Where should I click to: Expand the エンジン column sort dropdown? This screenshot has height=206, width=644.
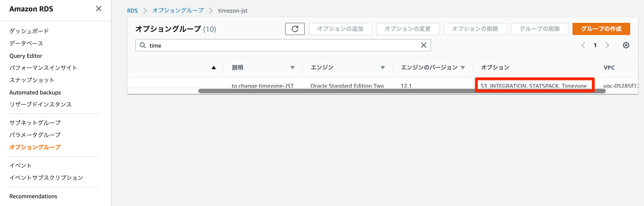382,67
